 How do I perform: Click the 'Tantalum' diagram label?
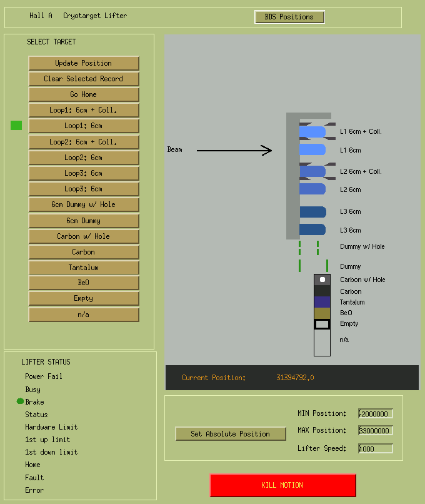point(352,302)
